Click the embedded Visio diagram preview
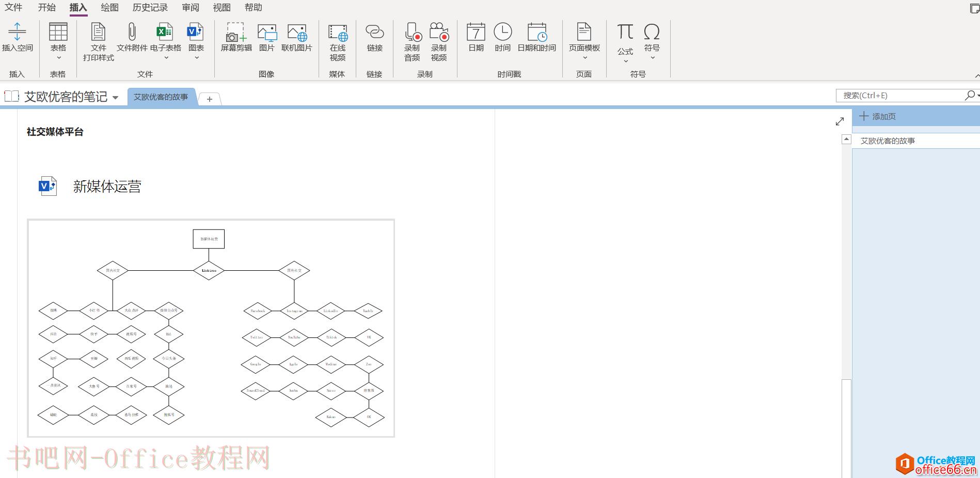The width and height of the screenshot is (980, 478). click(211, 328)
